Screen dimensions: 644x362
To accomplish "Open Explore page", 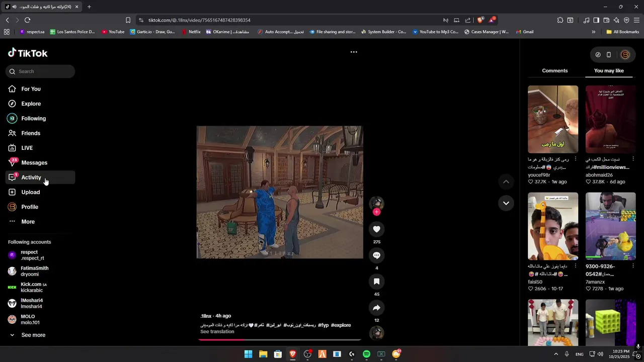I will [40, 104].
